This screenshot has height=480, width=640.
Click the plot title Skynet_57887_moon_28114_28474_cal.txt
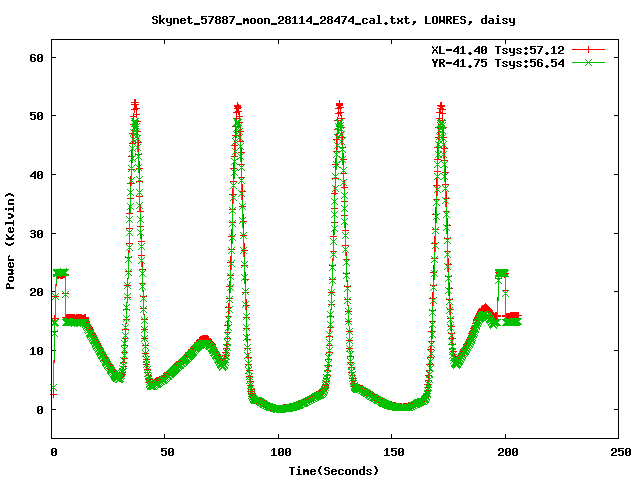coord(333,20)
